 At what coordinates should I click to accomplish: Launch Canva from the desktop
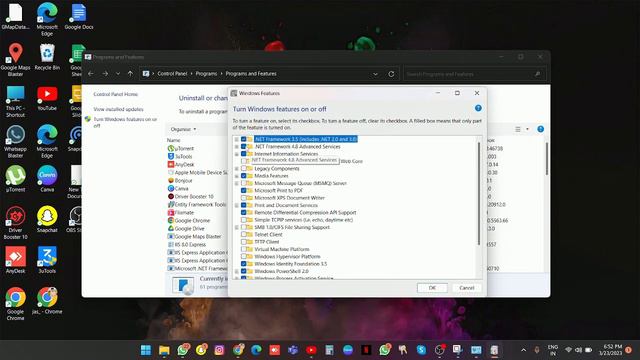(x=47, y=179)
